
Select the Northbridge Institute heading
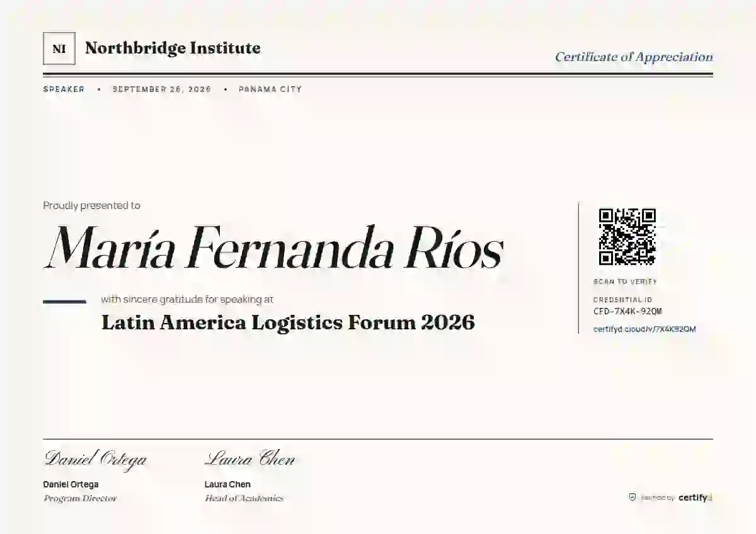pos(173,48)
